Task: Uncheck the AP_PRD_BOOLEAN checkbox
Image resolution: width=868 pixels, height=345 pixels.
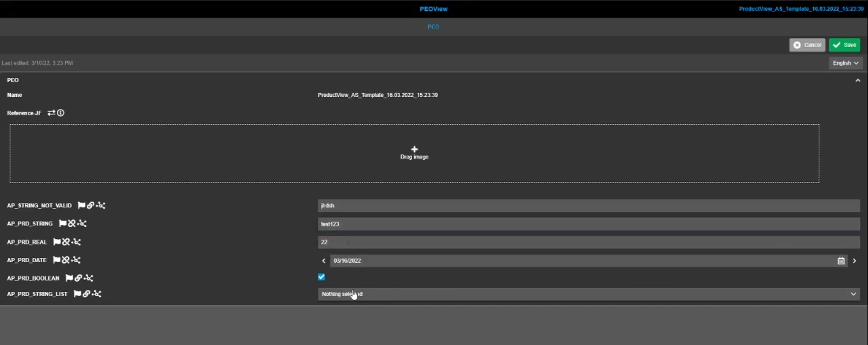Action: pyautogui.click(x=322, y=277)
